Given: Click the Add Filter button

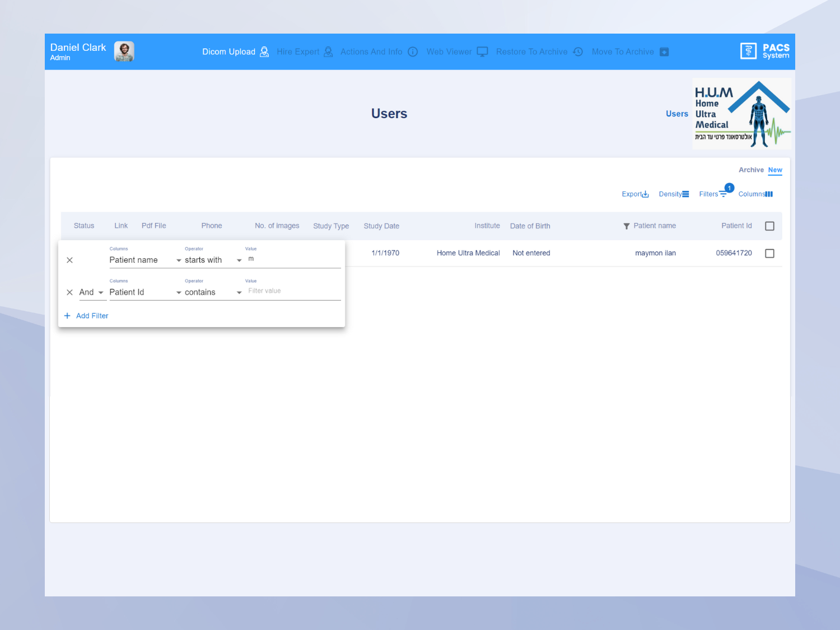Looking at the screenshot, I should (86, 316).
